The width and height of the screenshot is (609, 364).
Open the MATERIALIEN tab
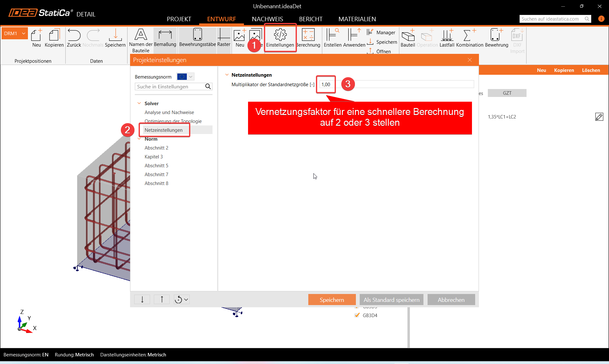point(357,19)
